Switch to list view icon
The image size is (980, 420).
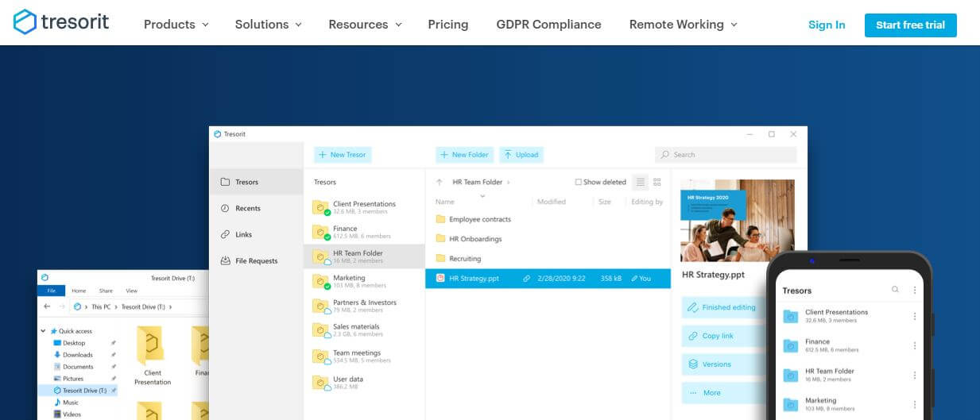point(641,182)
